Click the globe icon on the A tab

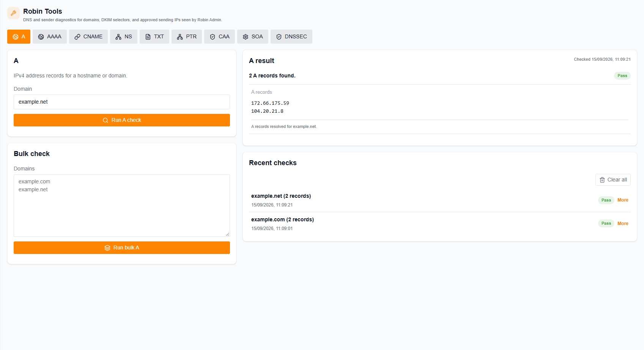tap(16, 37)
